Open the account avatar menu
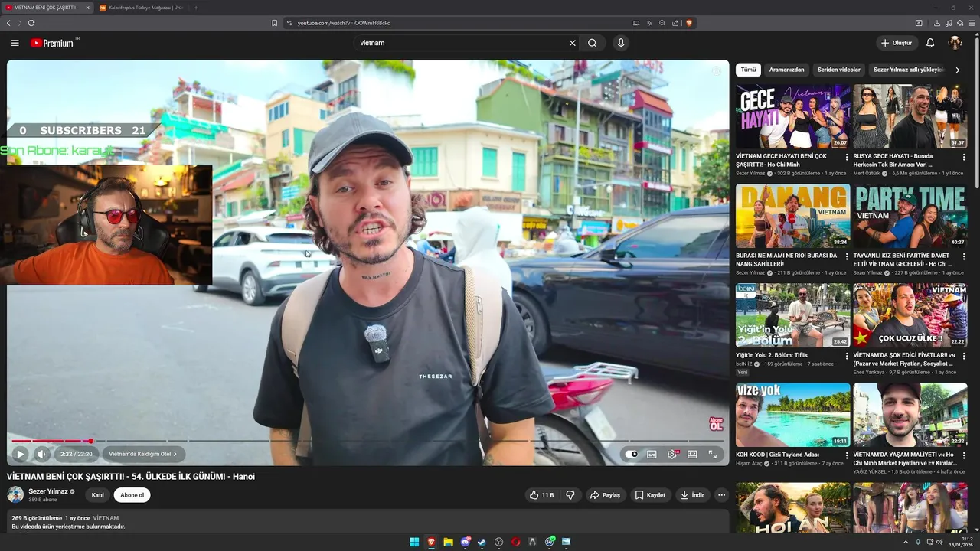Viewport: 980px width, 551px height. [x=955, y=43]
